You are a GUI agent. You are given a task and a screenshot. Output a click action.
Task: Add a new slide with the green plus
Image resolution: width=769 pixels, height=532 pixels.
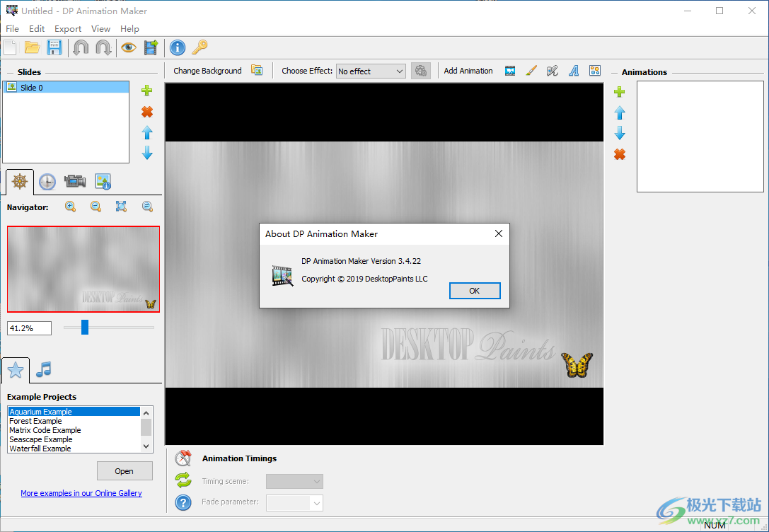(146, 91)
